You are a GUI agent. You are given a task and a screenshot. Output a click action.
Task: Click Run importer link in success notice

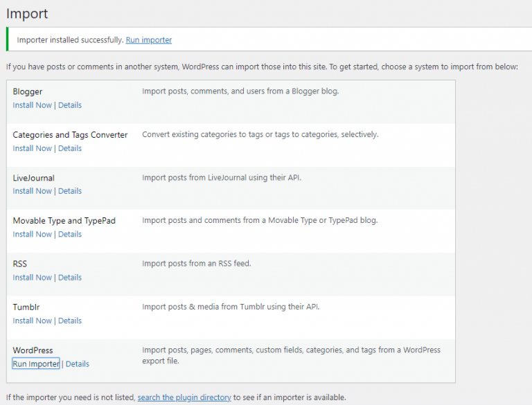pos(149,40)
